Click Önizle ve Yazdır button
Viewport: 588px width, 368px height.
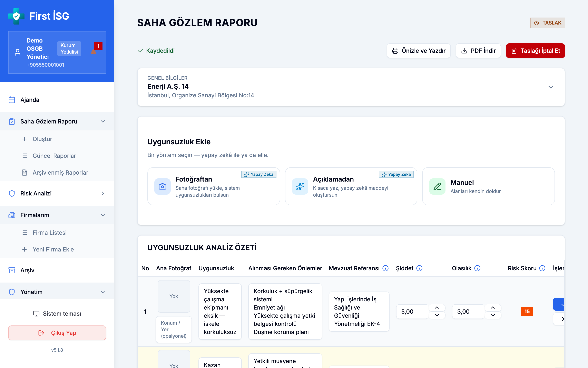419,51
